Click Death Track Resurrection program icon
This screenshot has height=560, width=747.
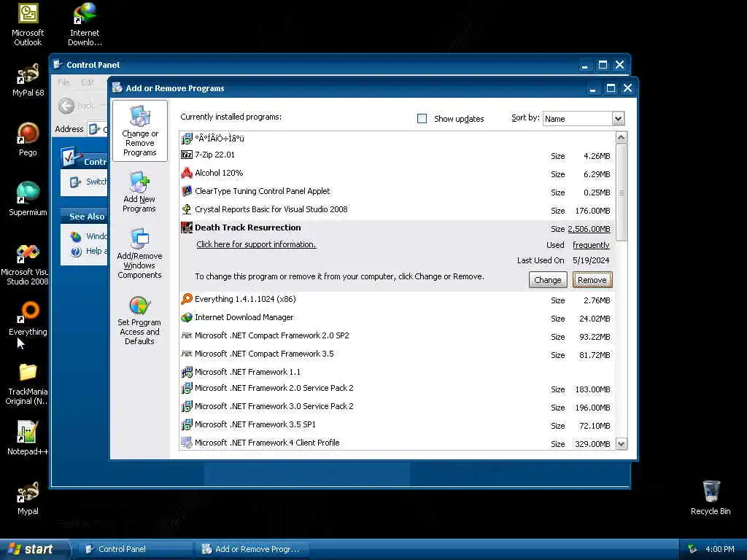[187, 227]
